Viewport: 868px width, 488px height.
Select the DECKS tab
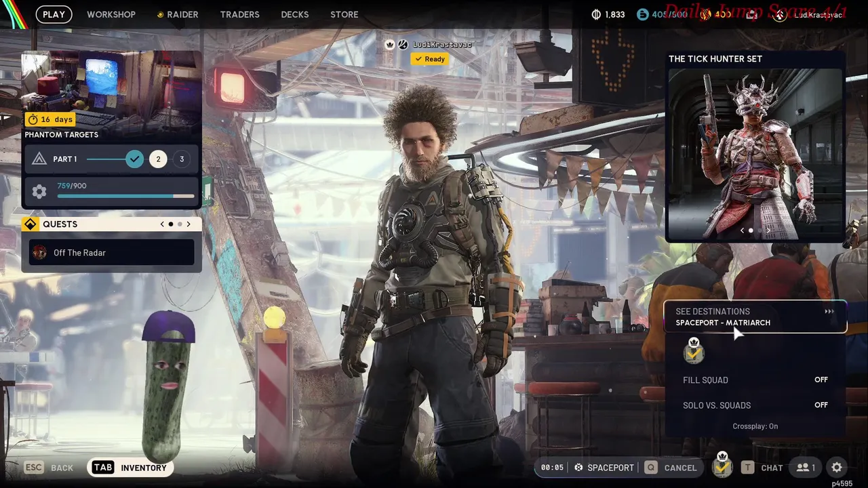295,14
